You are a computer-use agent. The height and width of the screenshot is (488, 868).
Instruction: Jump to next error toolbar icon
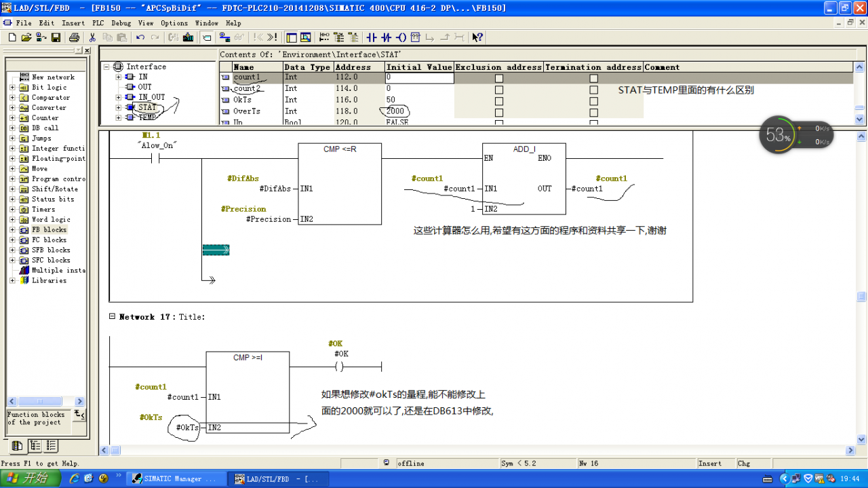click(272, 37)
